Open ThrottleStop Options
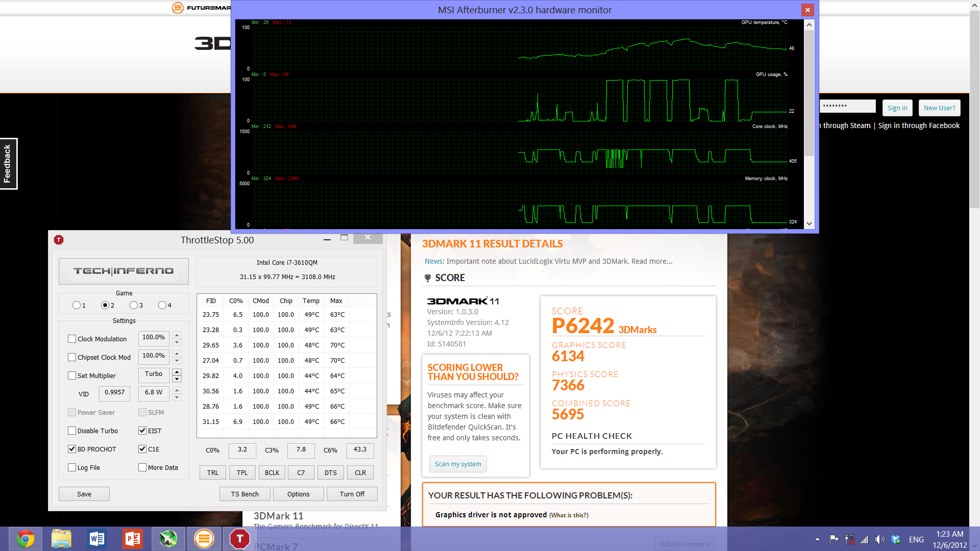The height and width of the screenshot is (551, 980). (299, 494)
